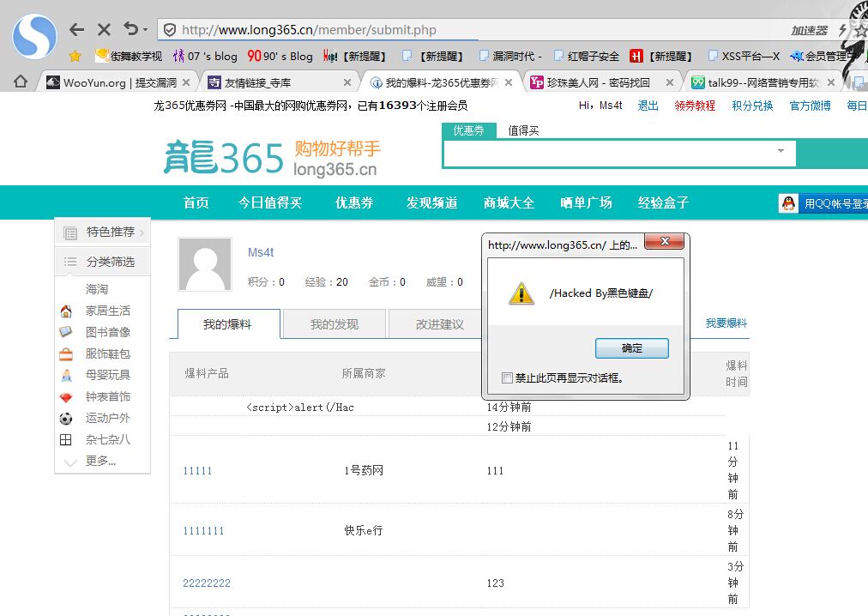Click the QQ penguin login icon
This screenshot has width=868, height=616.
click(788, 203)
